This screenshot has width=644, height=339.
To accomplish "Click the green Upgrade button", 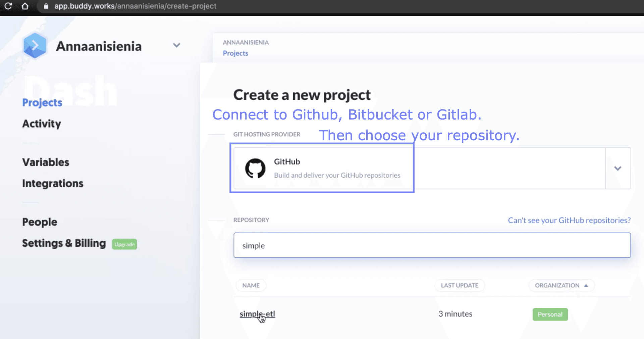I will point(124,244).
